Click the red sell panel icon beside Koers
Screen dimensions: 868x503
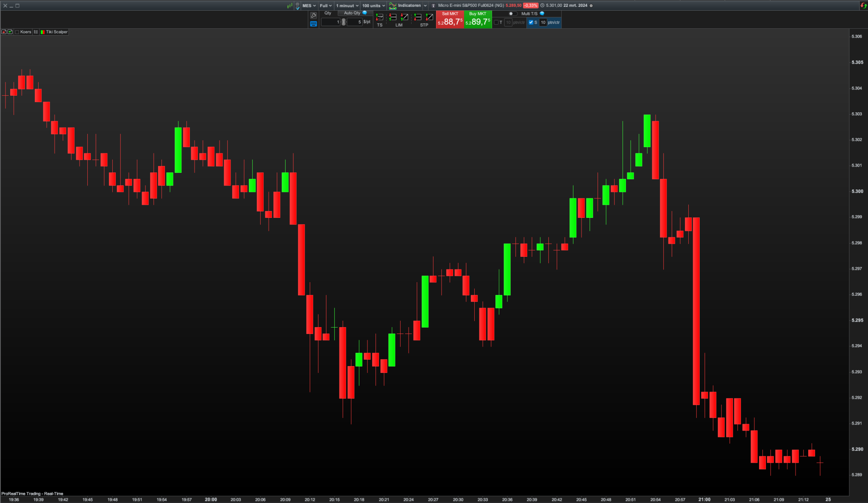tap(4, 32)
